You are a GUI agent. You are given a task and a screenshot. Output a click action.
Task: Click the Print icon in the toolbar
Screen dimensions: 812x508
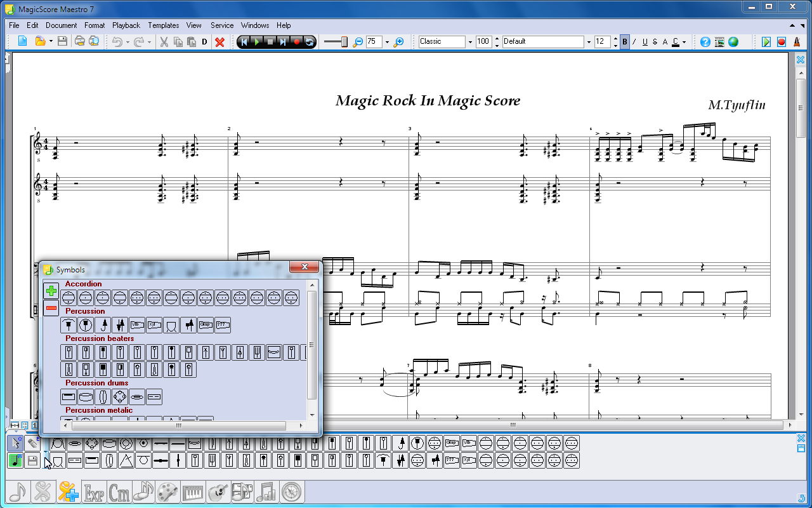pyautogui.click(x=80, y=42)
